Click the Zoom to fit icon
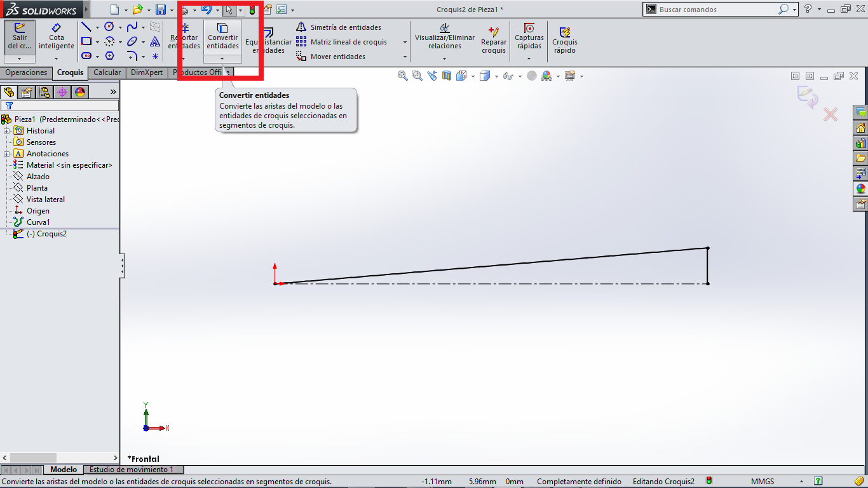This screenshot has width=868, height=488. (x=402, y=76)
